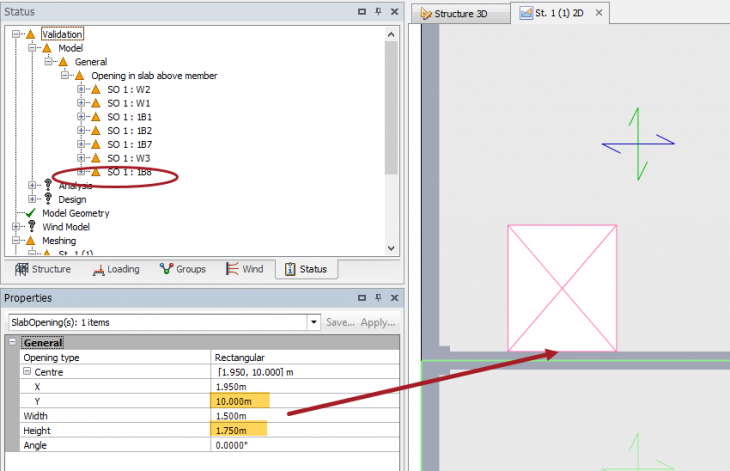Image resolution: width=730 pixels, height=471 pixels.
Task: Select the pink slab opening in 2D view
Action: 562,288
